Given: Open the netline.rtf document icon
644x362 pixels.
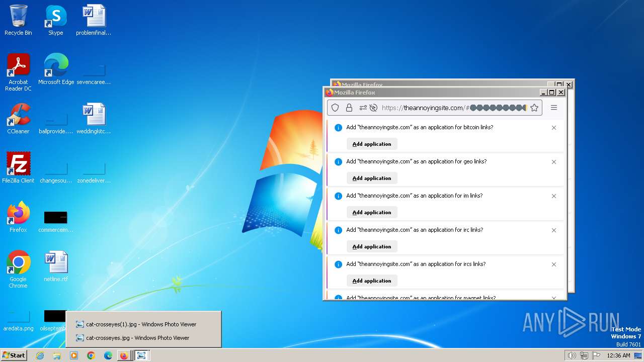Looking at the screenshot, I should pos(56,266).
